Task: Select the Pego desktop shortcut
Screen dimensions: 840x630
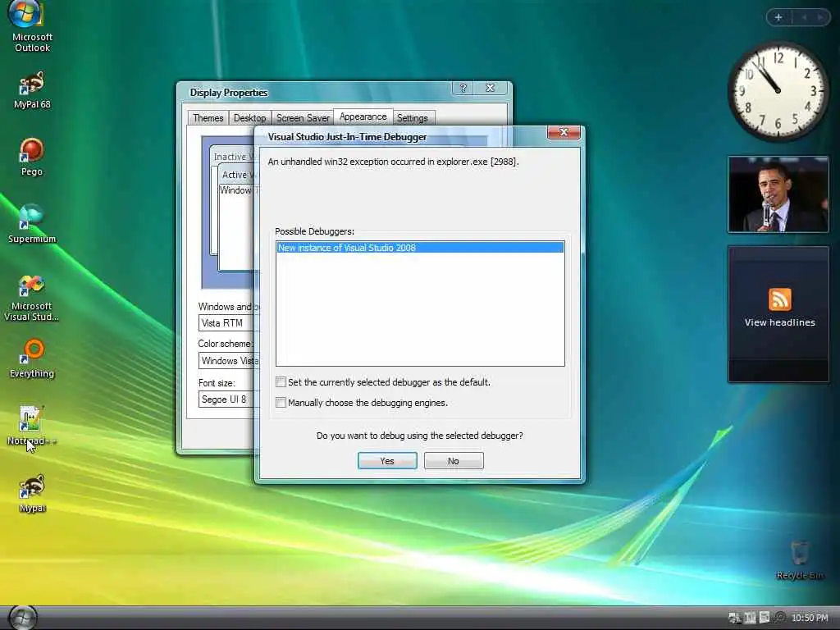Action: [32, 157]
